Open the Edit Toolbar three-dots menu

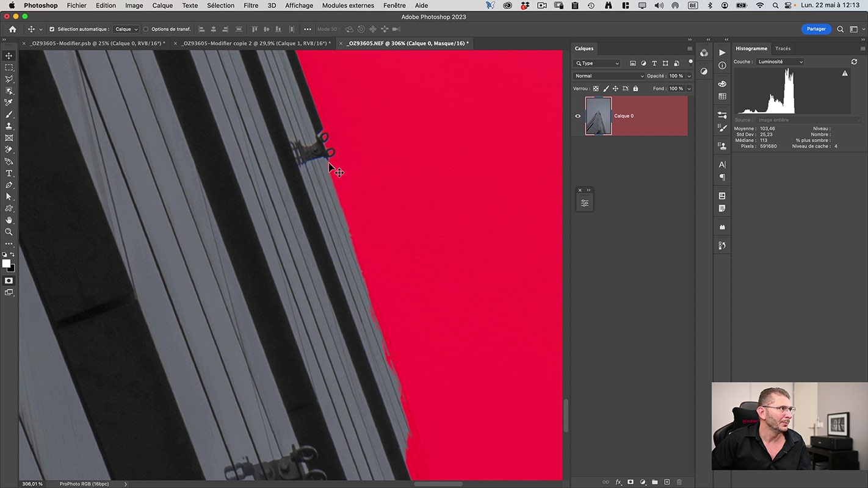pyautogui.click(x=9, y=243)
